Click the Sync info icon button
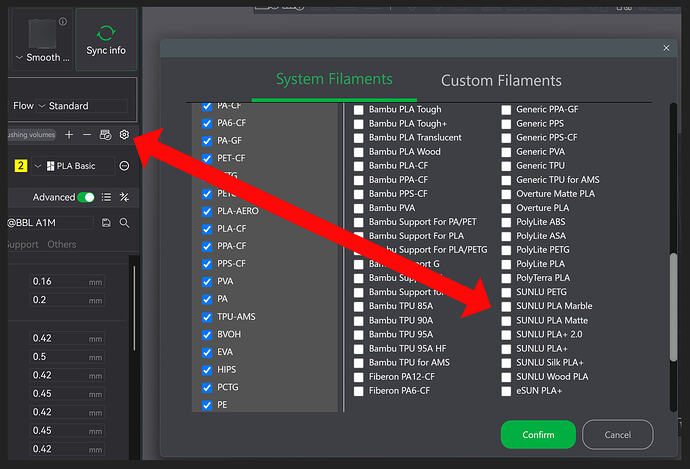 coord(106,40)
